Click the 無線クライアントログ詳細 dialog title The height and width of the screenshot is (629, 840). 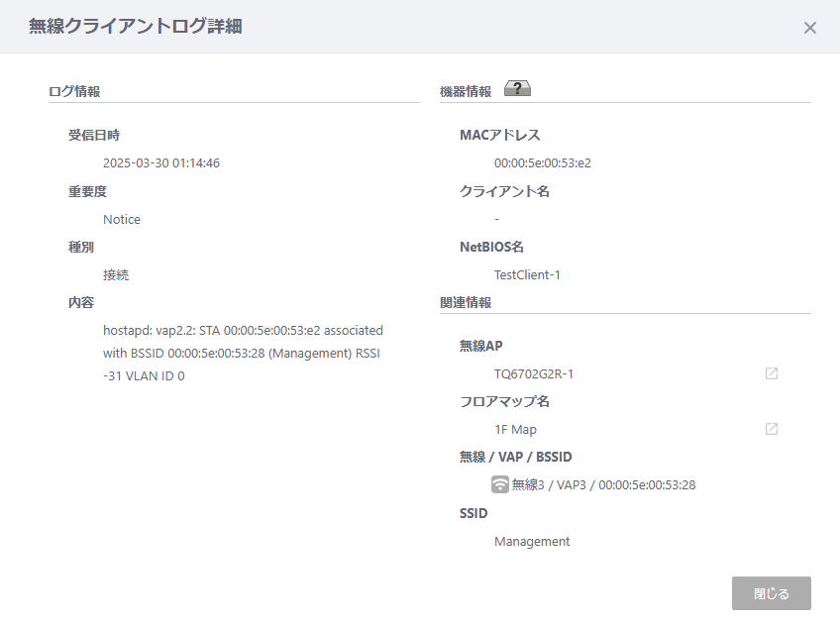[x=136, y=26]
